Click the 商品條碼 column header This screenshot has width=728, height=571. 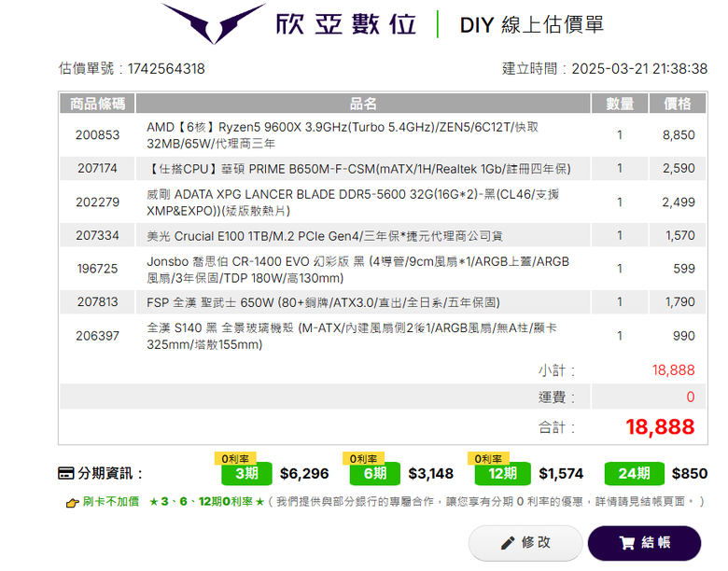(x=97, y=104)
